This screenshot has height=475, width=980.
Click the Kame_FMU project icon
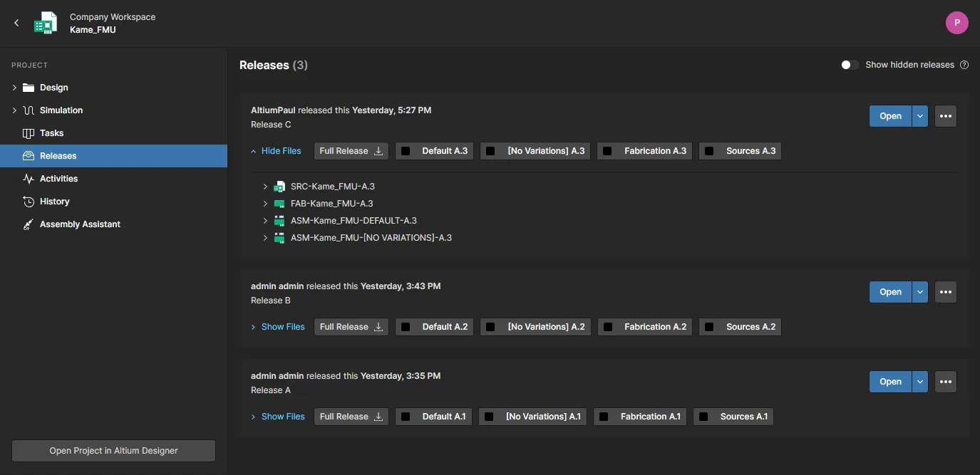(x=46, y=23)
